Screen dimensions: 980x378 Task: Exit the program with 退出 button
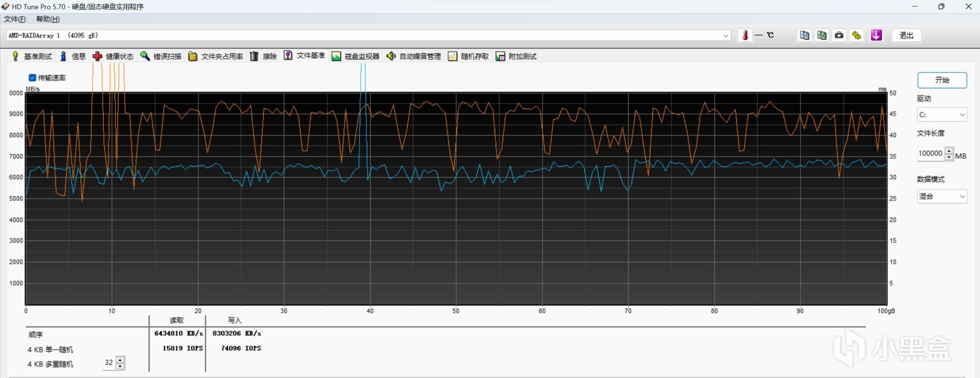906,35
